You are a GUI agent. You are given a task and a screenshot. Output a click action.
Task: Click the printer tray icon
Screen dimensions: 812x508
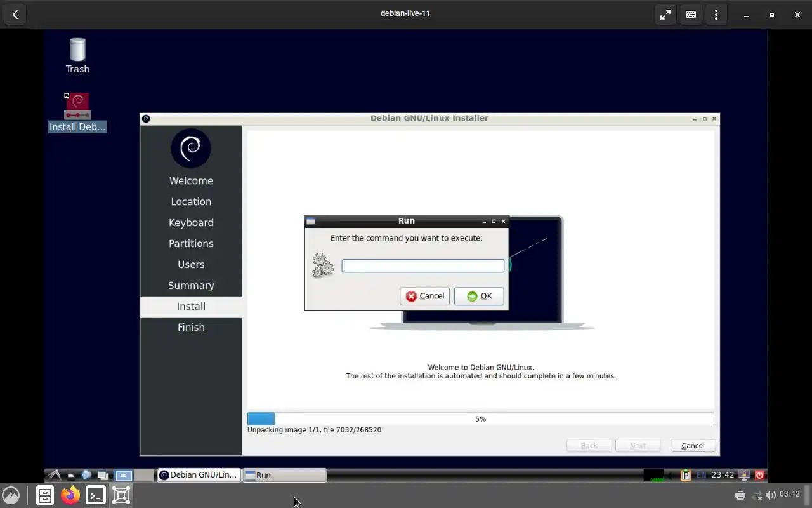coord(740,495)
